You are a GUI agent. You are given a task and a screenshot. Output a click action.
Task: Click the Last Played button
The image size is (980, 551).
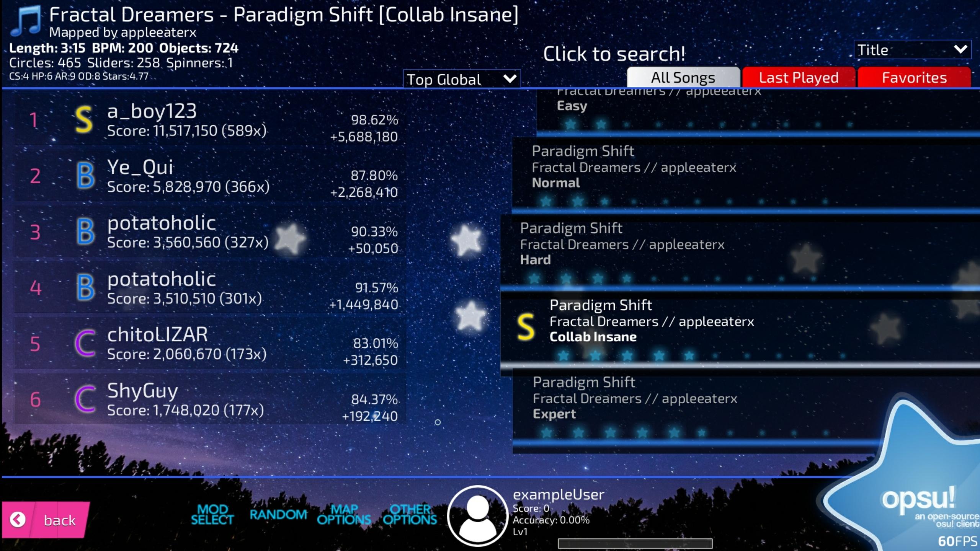[798, 77]
